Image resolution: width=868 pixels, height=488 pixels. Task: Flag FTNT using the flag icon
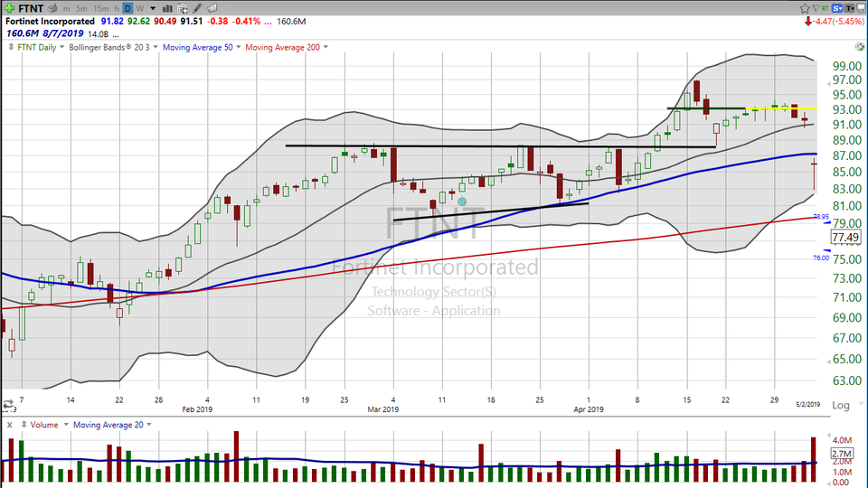click(x=816, y=8)
